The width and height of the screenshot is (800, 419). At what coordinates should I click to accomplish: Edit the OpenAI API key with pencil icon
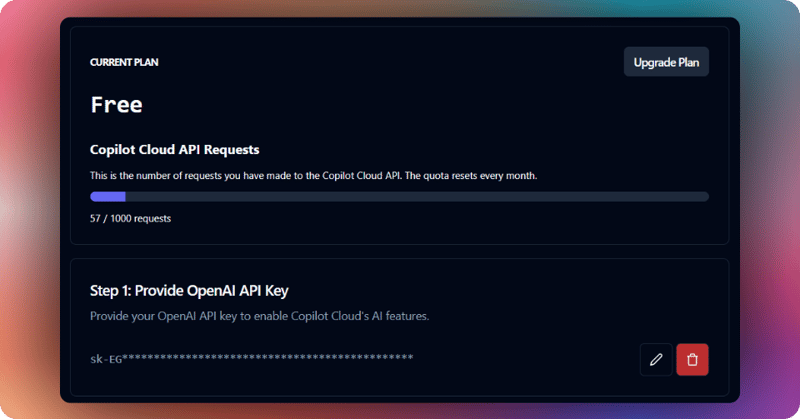pos(656,360)
